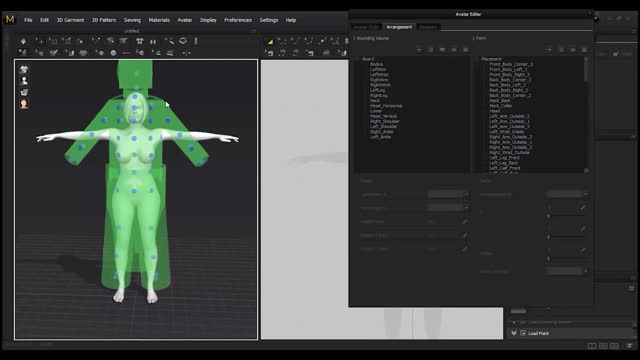Screen dimensions: 640x360
Task: Select the yellow triangle Edit Pattern tool
Action: pyautogui.click(x=270, y=41)
